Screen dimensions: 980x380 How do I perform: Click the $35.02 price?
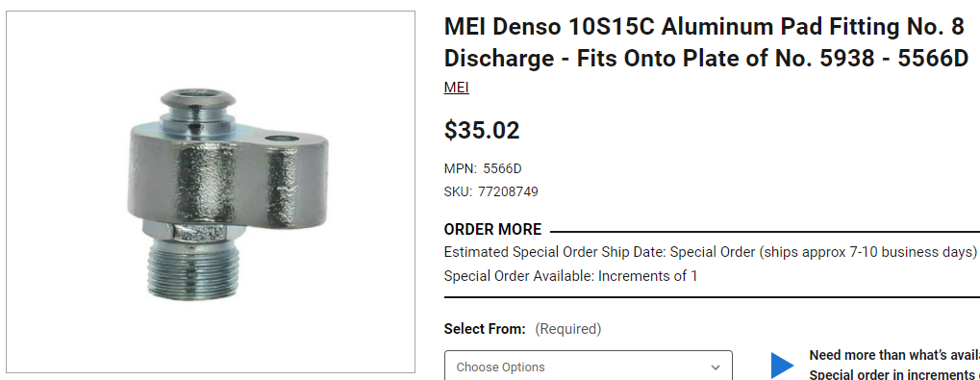(x=482, y=131)
